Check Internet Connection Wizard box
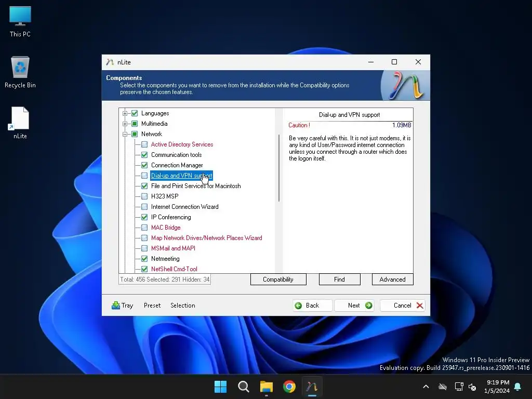The width and height of the screenshot is (532, 399). (144, 207)
